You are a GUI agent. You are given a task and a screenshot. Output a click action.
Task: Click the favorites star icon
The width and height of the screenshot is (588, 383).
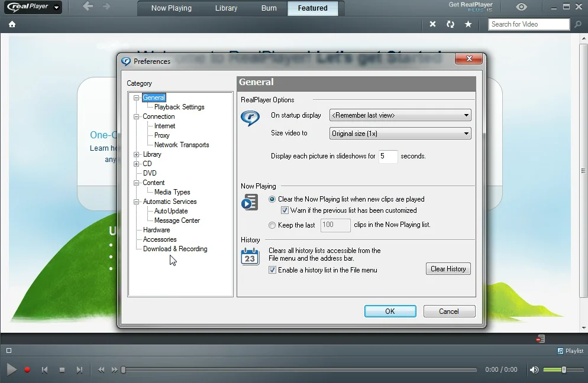point(468,24)
